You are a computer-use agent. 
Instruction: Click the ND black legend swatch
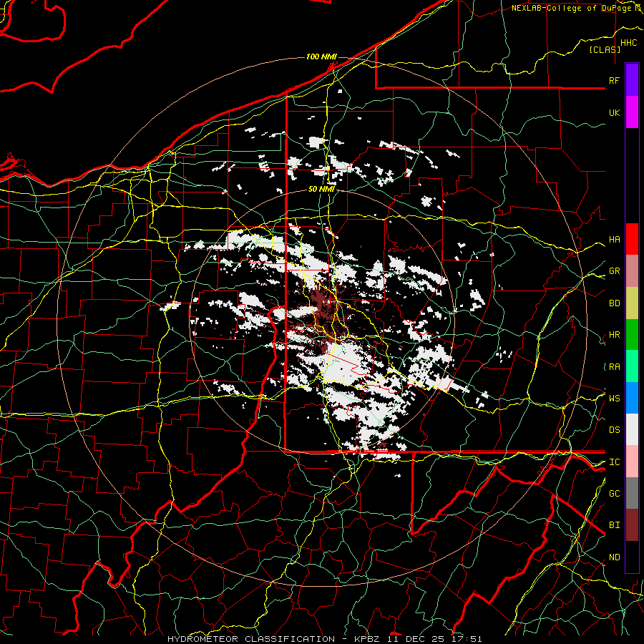[632, 557]
